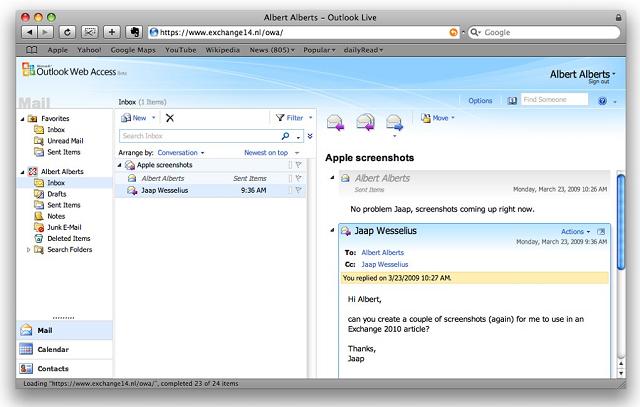Switch to the Contacts module
Viewport: 640px width, 407px height.
pyautogui.click(x=64, y=368)
